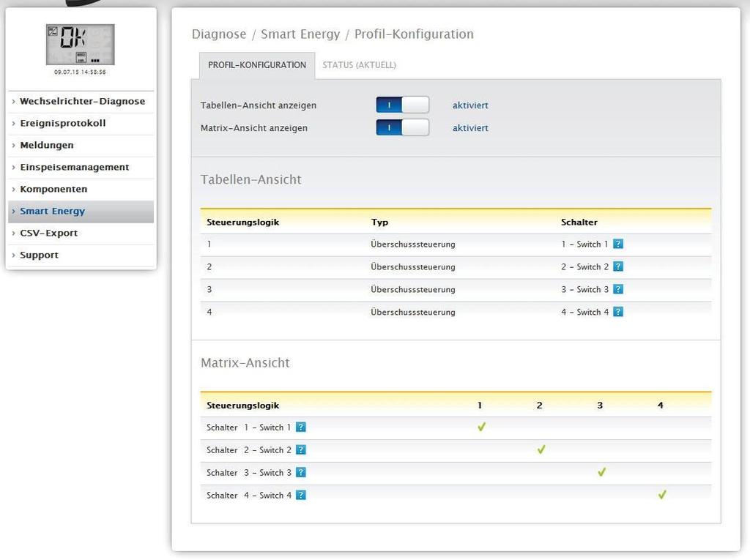This screenshot has height=560, width=750.
Task: Click the date and time 09.07.15 14:58:56
Action: tap(80, 72)
